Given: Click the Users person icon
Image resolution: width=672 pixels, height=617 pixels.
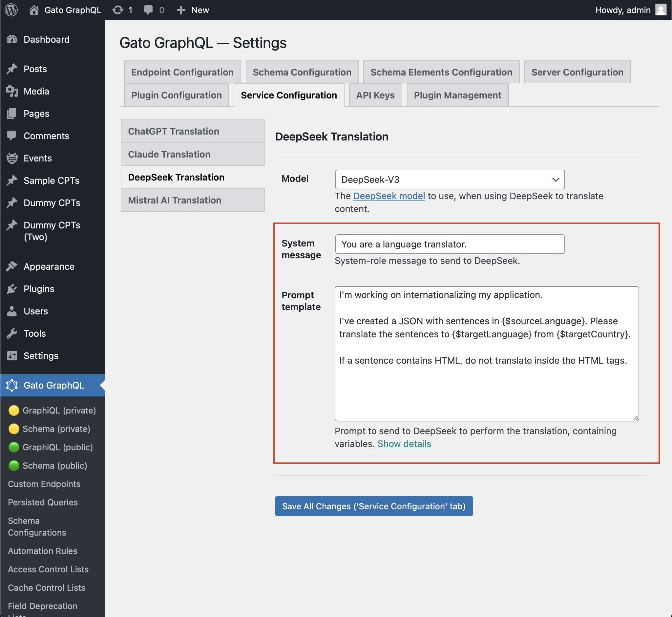Looking at the screenshot, I should (x=12, y=311).
